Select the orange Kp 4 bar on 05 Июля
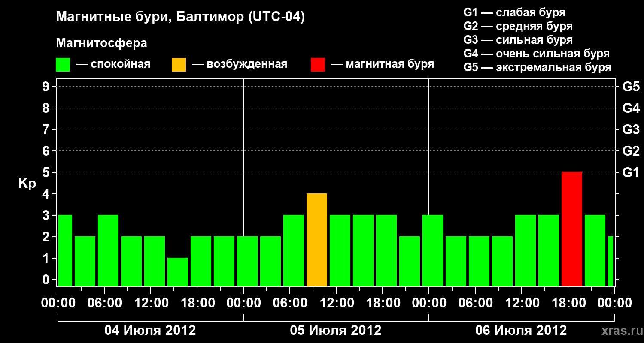Image resolution: width=644 pixels, height=343 pixels. (x=317, y=240)
